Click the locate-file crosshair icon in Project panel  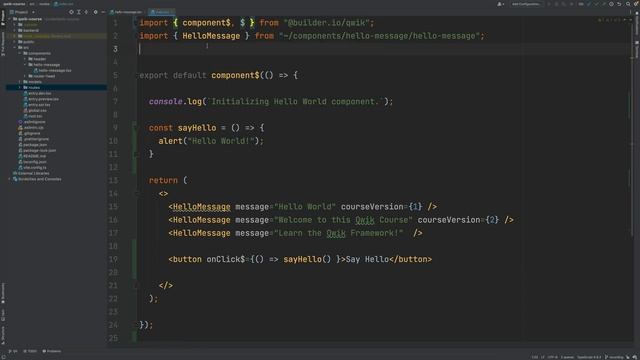[71, 12]
